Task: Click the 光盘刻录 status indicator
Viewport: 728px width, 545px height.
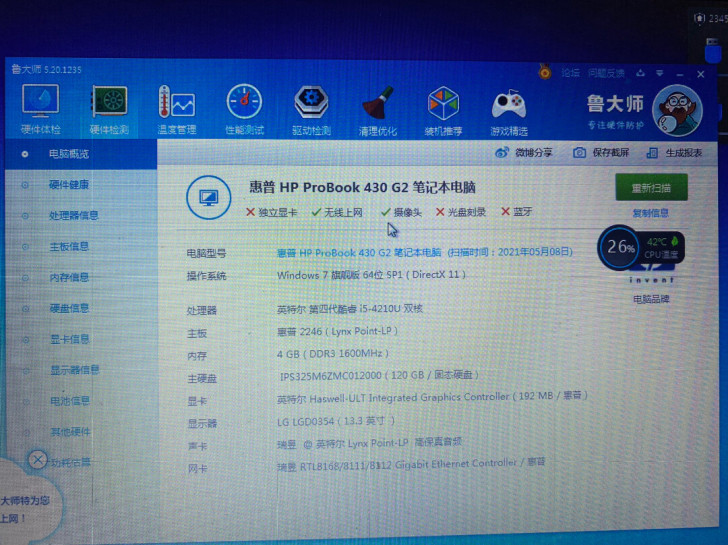Action: [461, 212]
